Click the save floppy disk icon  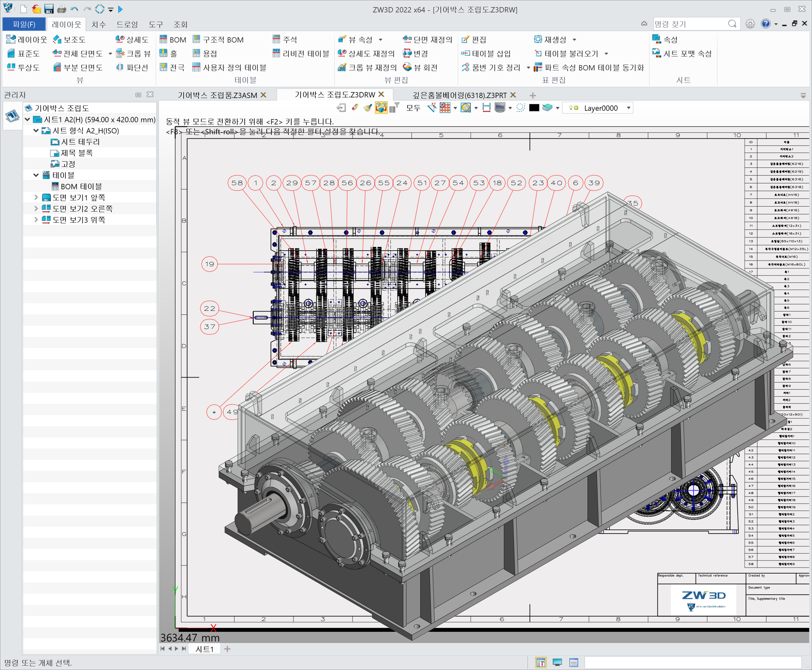click(49, 9)
